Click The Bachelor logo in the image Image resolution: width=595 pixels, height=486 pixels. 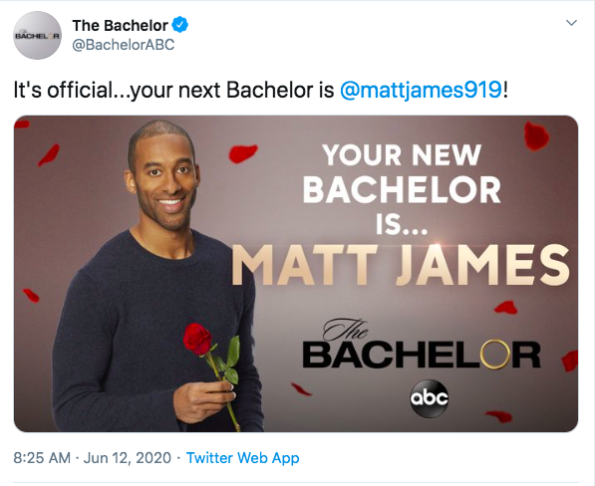[421, 345]
